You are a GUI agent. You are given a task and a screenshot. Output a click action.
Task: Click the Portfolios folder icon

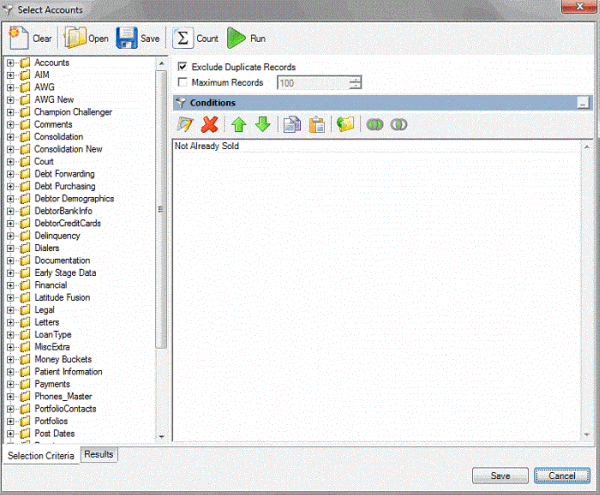tap(25, 421)
